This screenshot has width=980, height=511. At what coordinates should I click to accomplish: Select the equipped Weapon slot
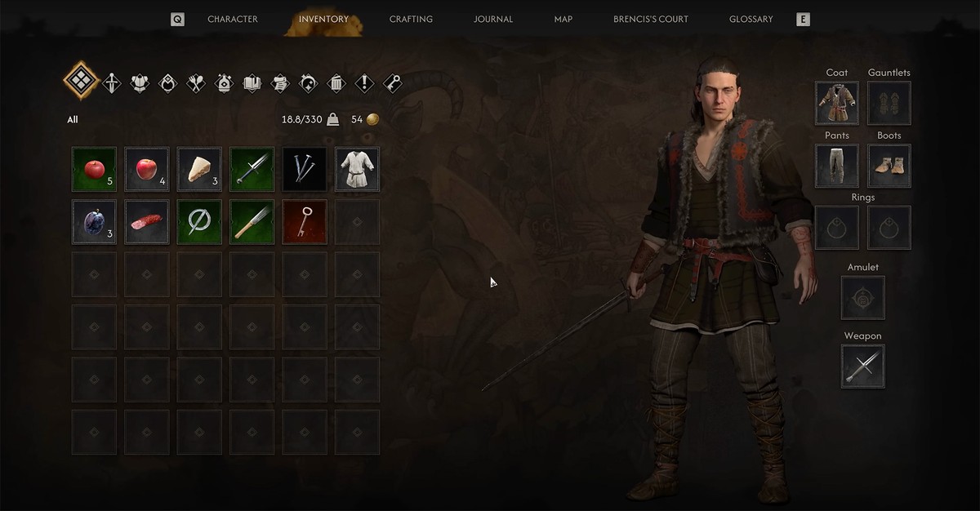tap(863, 367)
